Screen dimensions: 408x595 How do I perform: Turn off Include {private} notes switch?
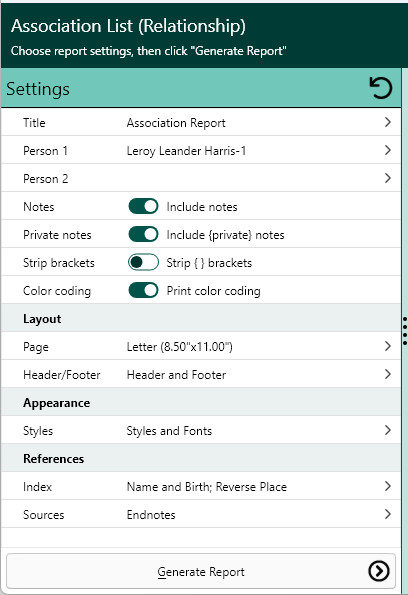tap(143, 235)
